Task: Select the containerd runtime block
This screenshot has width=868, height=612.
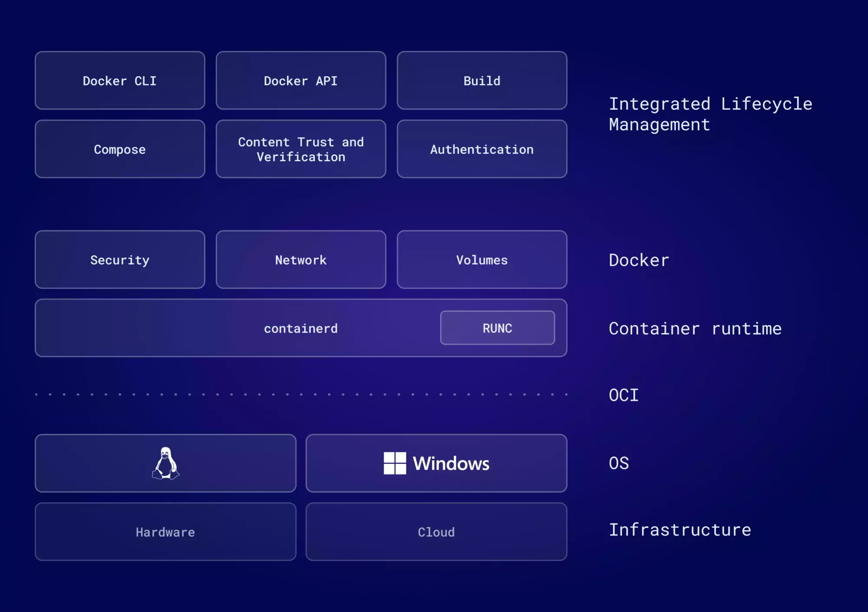Action: coord(300,327)
